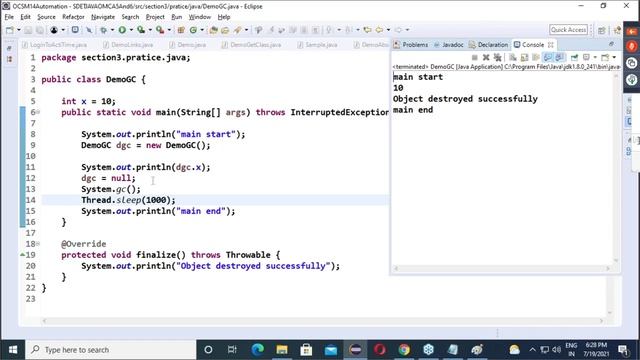Image resolution: width=640 pixels, height=360 pixels.
Task: Open the Search dropdown arrow
Action: pyautogui.click(x=246, y=30)
